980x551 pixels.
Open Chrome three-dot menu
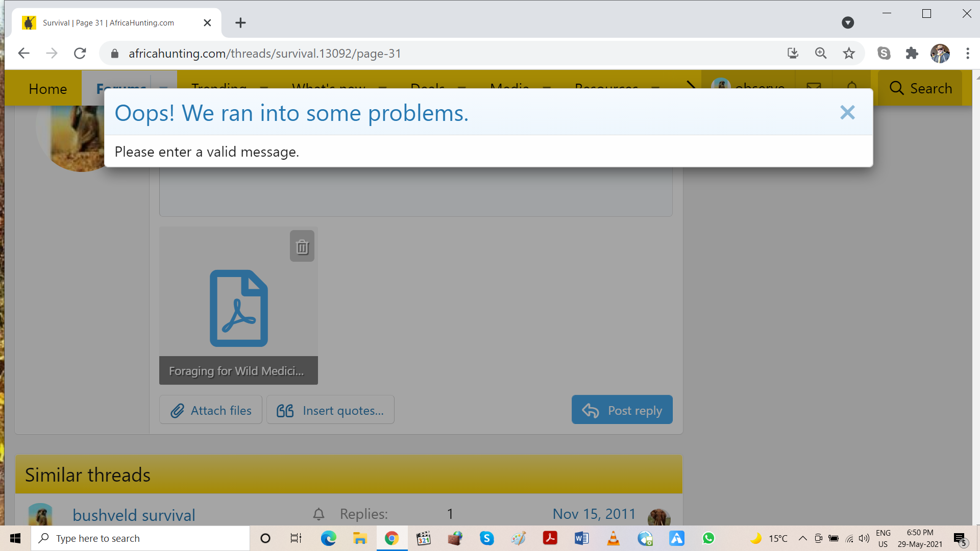967,53
